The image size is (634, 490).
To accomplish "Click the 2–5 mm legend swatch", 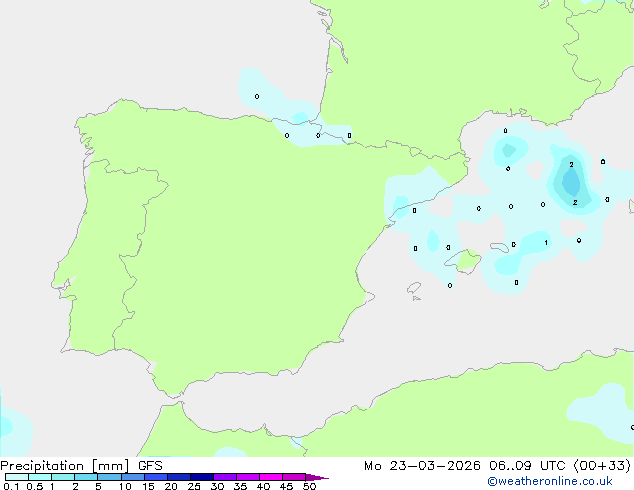I will point(86,477).
